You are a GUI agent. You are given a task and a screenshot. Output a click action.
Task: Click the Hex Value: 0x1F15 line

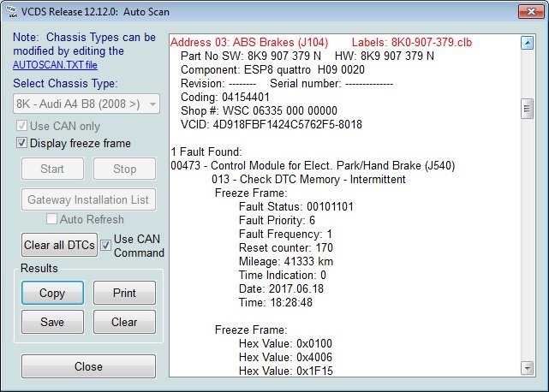(286, 371)
